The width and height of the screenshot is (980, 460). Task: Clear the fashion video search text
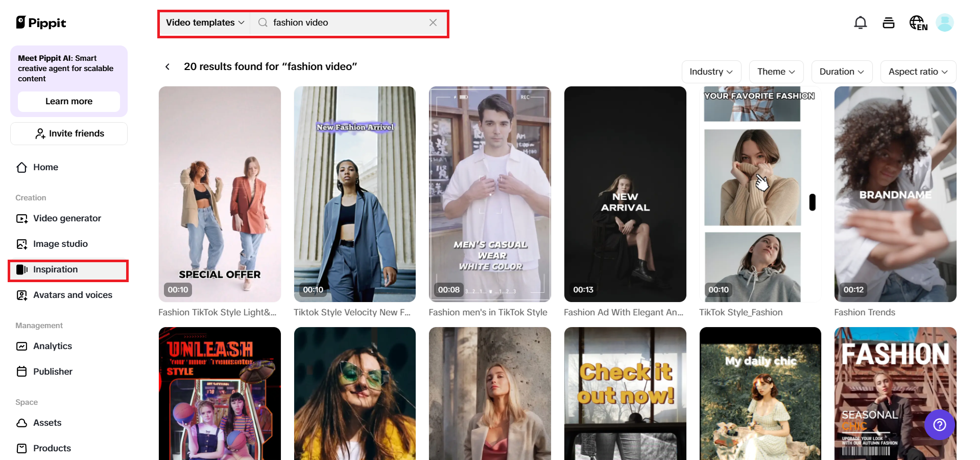(433, 22)
